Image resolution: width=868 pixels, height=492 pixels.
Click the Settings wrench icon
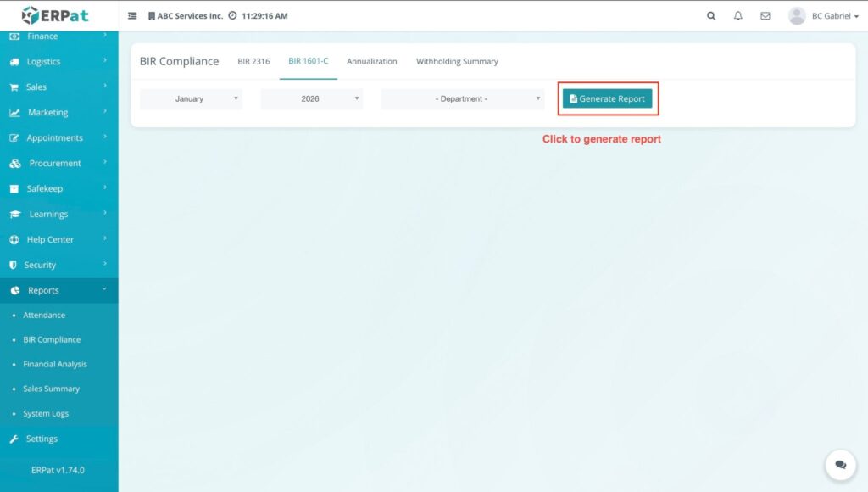14,439
